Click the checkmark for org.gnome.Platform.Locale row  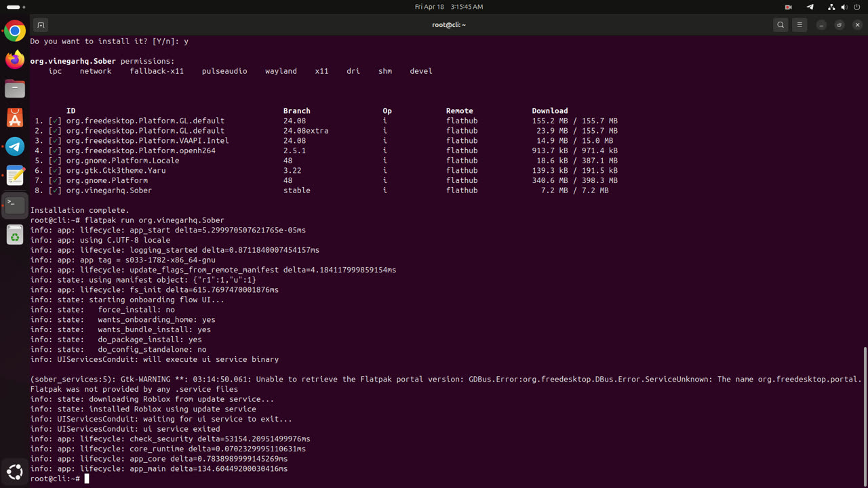tap(55, 161)
